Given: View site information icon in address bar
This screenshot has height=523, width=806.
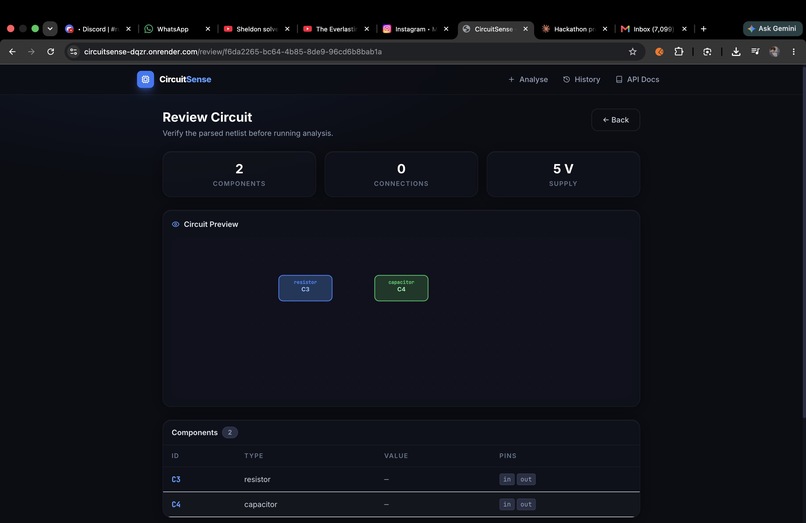Looking at the screenshot, I should point(74,51).
